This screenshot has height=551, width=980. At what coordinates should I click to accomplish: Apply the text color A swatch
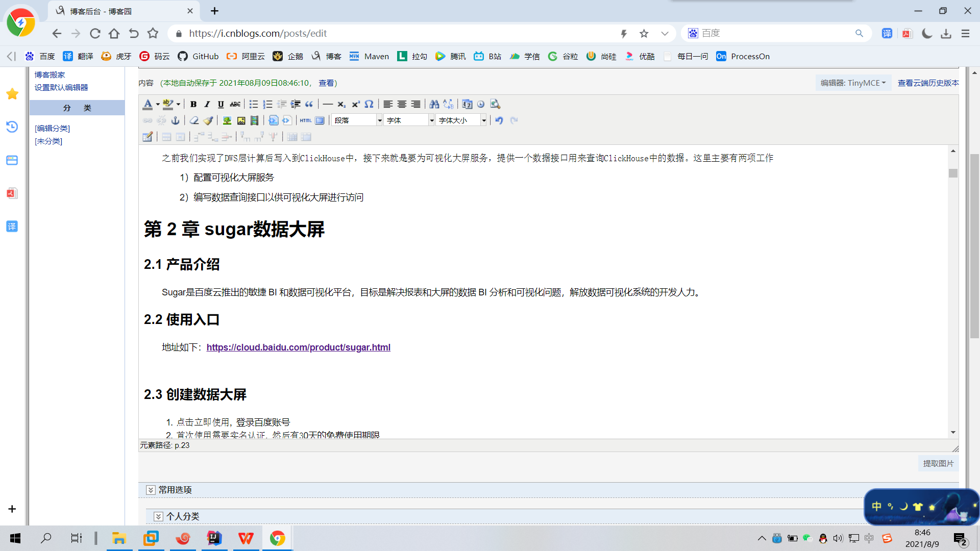(x=148, y=104)
